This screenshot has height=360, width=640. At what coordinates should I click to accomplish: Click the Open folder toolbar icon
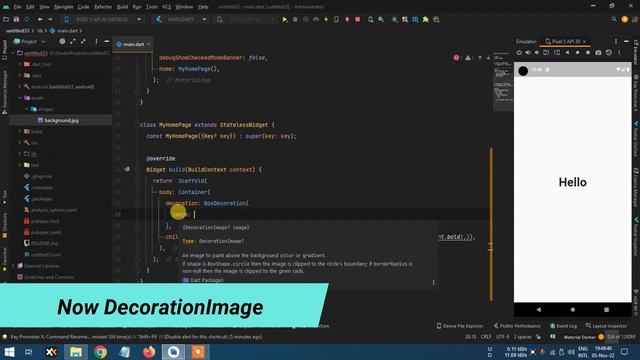pyautogui.click(x=6, y=19)
